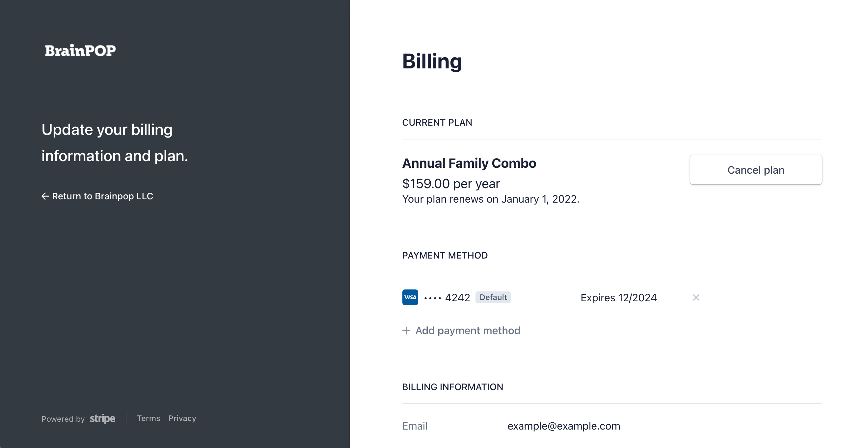
Task: Click the Powered by text
Action: [x=63, y=419]
